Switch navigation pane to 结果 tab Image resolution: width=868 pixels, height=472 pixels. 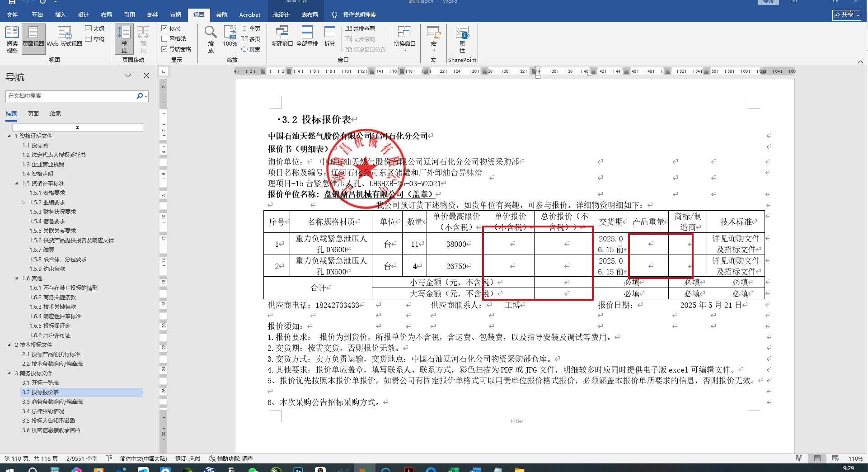pyautogui.click(x=56, y=114)
